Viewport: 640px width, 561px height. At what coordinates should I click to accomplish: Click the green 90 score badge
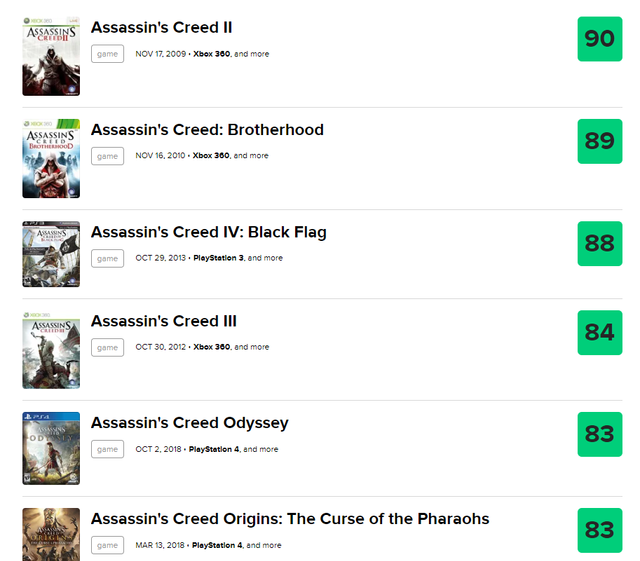(x=599, y=39)
